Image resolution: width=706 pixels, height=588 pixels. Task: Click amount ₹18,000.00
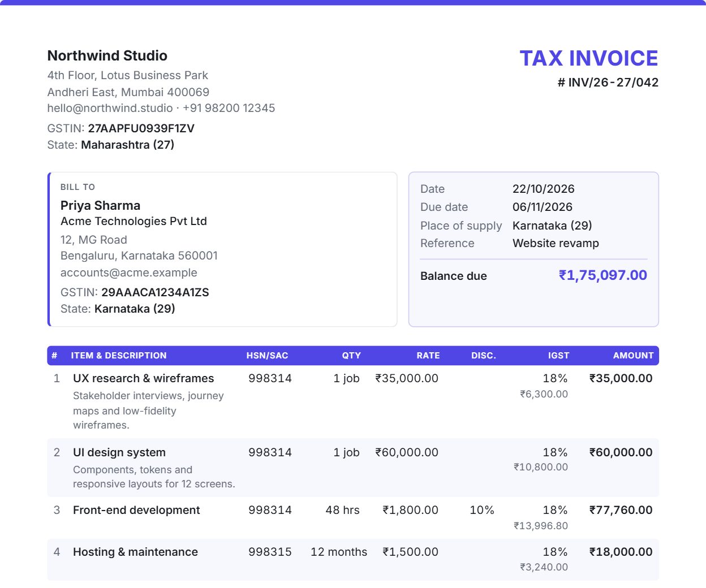pyautogui.click(x=621, y=552)
